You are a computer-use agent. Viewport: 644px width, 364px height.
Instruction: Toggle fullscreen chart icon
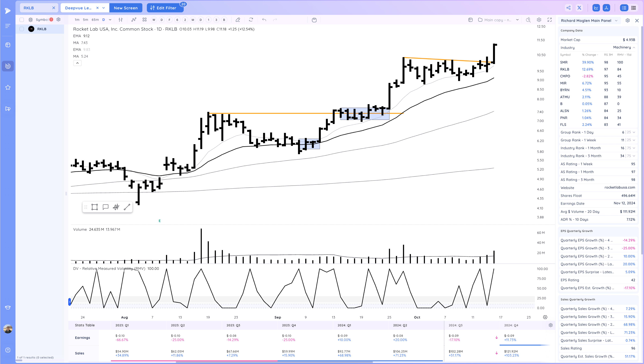[x=550, y=20]
